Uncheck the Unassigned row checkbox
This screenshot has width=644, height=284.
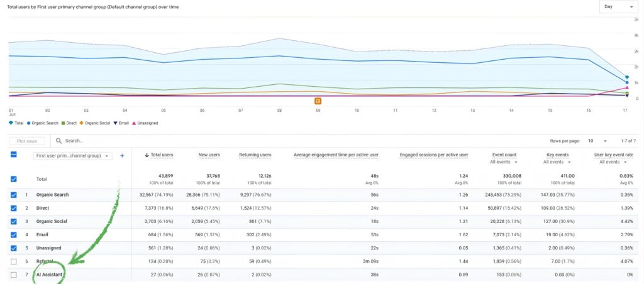[x=14, y=248]
